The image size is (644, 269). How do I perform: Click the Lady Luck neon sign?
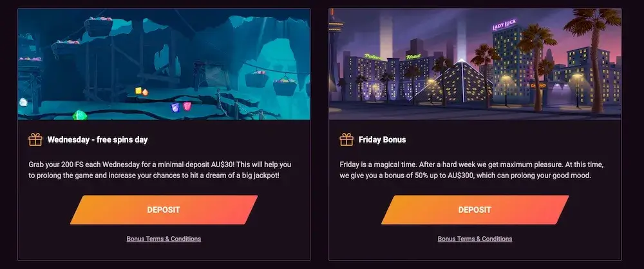(x=504, y=25)
